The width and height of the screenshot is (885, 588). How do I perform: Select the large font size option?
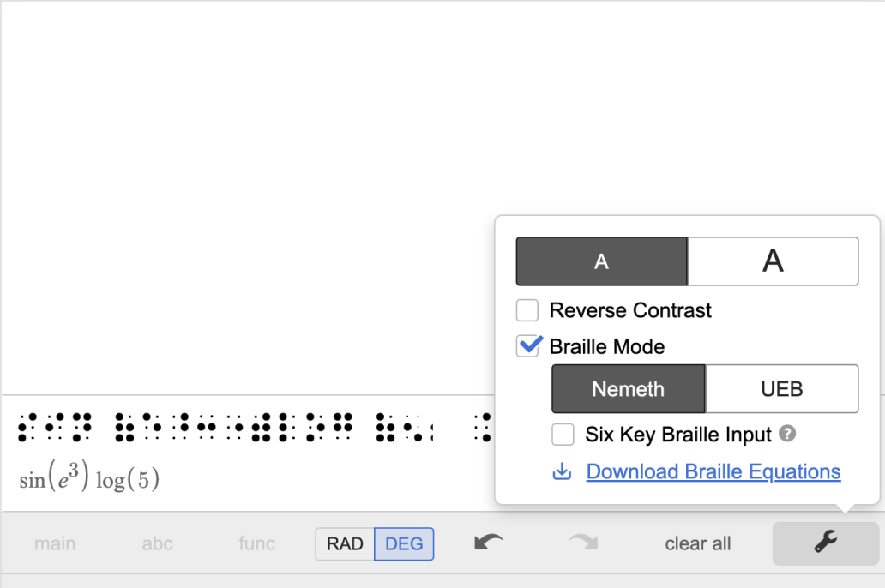pyautogui.click(x=773, y=261)
